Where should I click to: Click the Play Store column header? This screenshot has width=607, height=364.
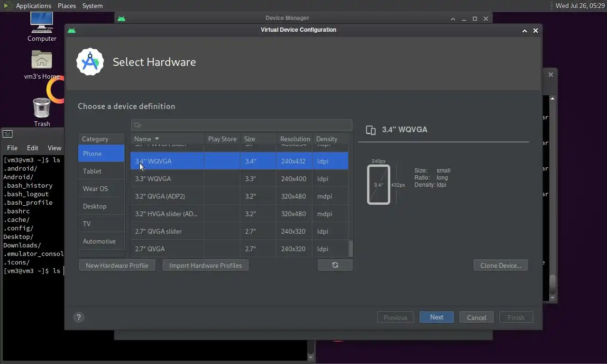tap(222, 139)
